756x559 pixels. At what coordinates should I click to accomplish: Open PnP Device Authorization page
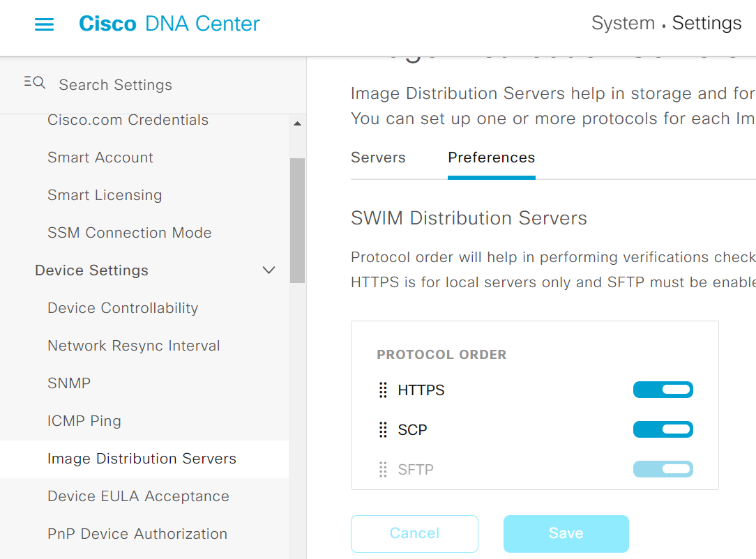pos(137,534)
